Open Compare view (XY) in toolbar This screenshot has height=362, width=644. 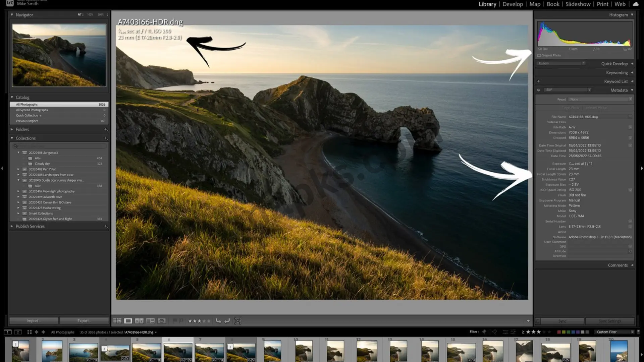point(139,321)
